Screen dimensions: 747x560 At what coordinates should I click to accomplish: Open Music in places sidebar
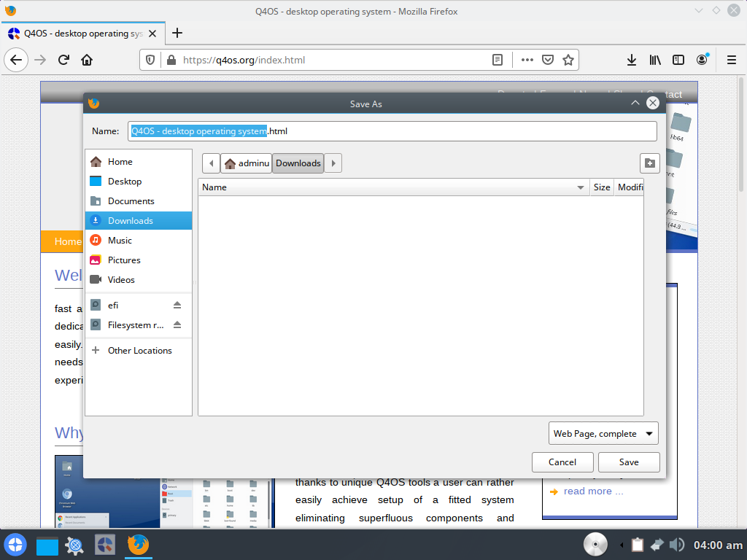tap(139, 241)
